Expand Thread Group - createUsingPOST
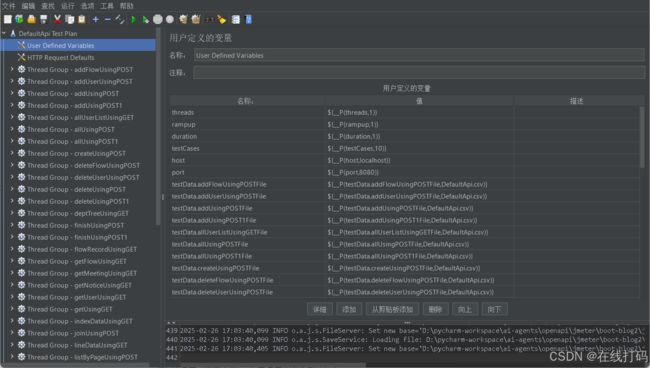Viewport: 650px width, 368px height. click(x=12, y=153)
